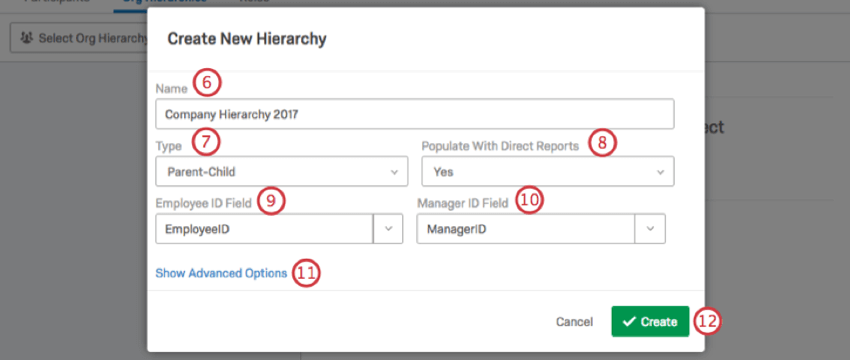Click the Select Org Hierarchy button
Image resolution: width=850 pixels, height=360 pixels.
coord(80,38)
